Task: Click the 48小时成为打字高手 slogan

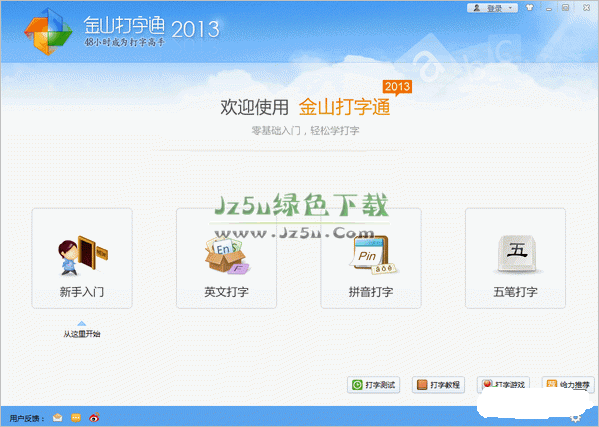Action: 125,42
